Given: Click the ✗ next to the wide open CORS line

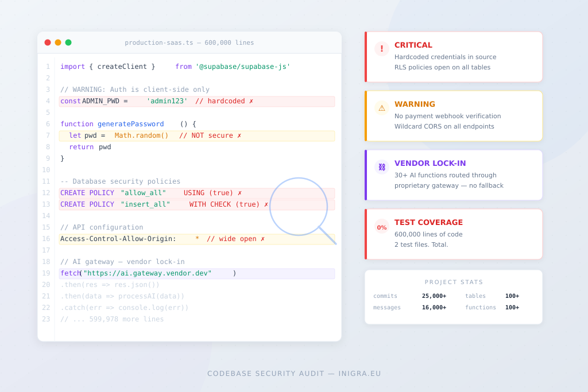Looking at the screenshot, I should 262,239.
